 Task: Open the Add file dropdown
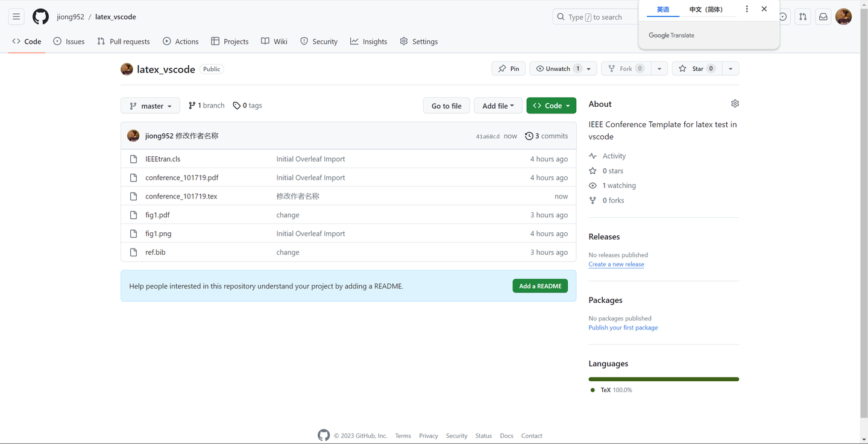coord(498,105)
